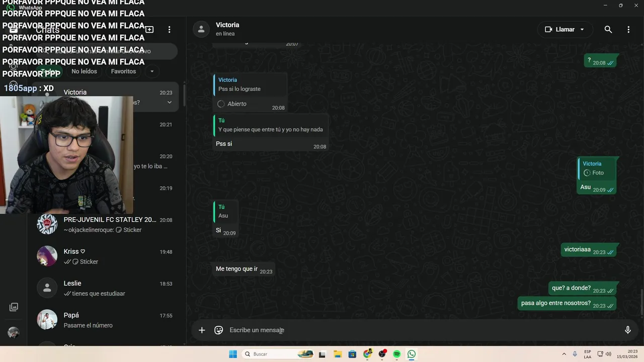Open OBS Studio from taskbar
Image resolution: width=644 pixels, height=362 pixels.
[x=382, y=354]
